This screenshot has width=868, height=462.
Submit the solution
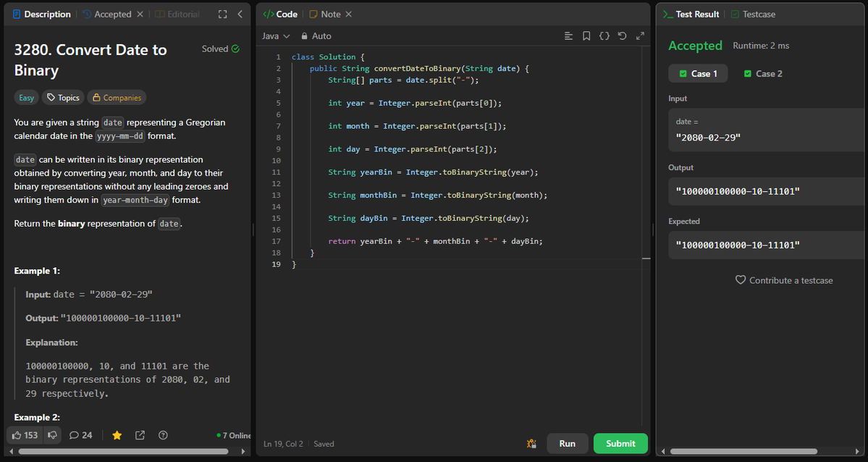pos(620,443)
